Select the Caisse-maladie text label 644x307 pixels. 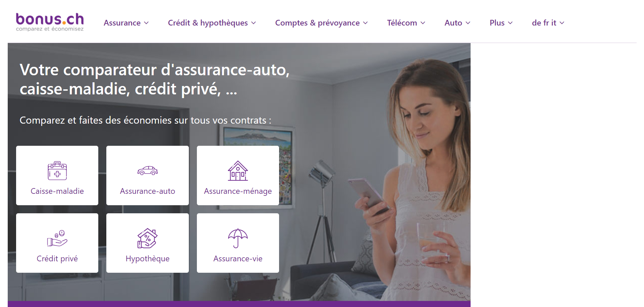pos(57,191)
